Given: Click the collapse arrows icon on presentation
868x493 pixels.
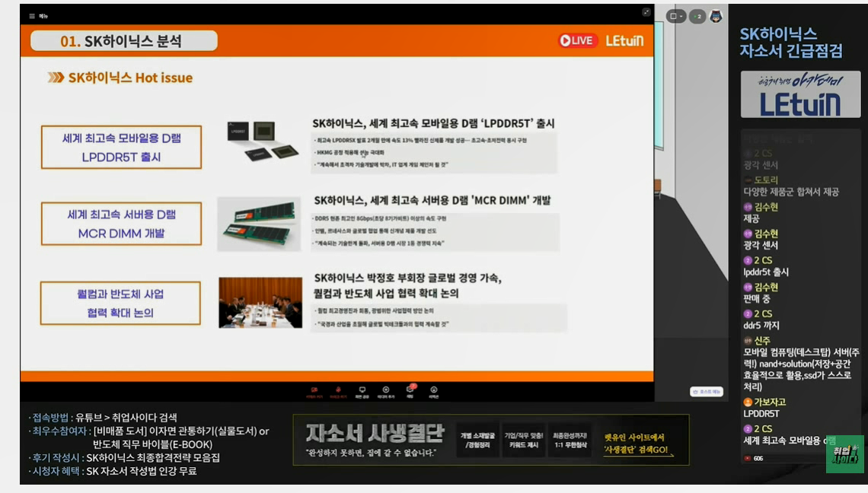Looking at the screenshot, I should pyautogui.click(x=646, y=12).
